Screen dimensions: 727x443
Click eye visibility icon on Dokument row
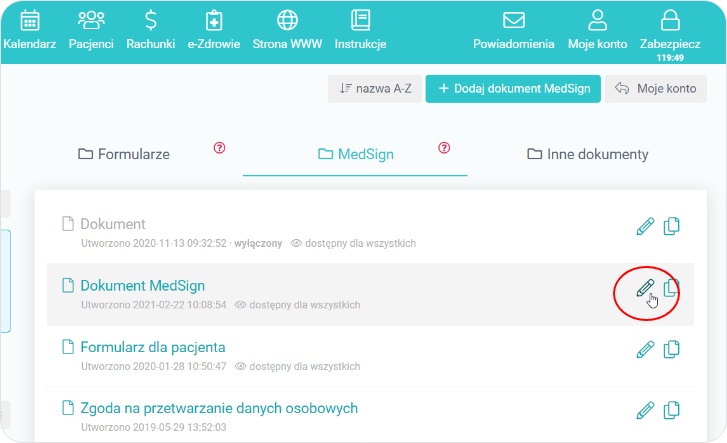(296, 244)
